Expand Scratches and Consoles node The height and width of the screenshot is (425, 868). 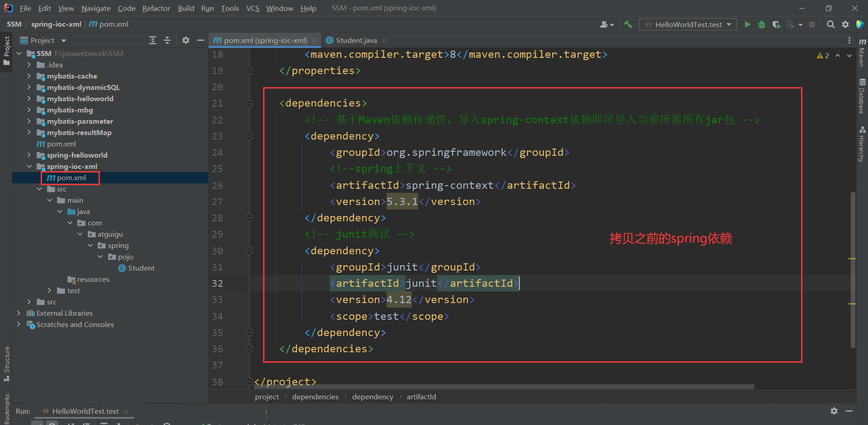(x=19, y=324)
